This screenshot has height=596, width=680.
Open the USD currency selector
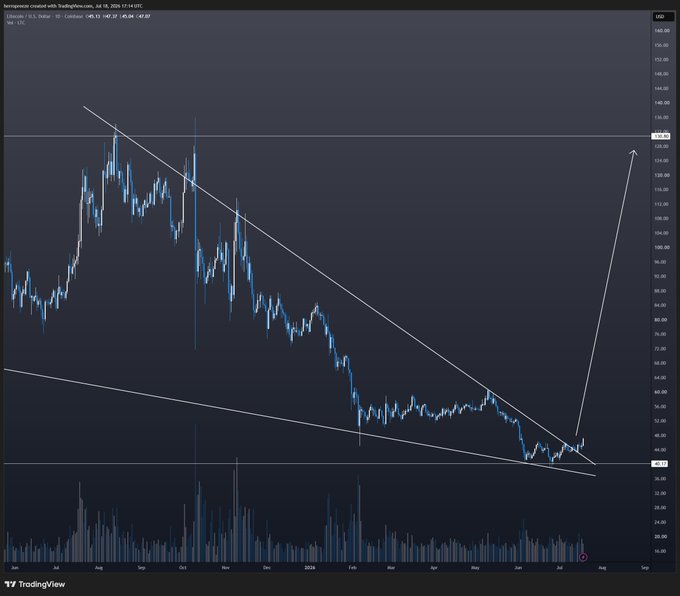click(x=663, y=16)
